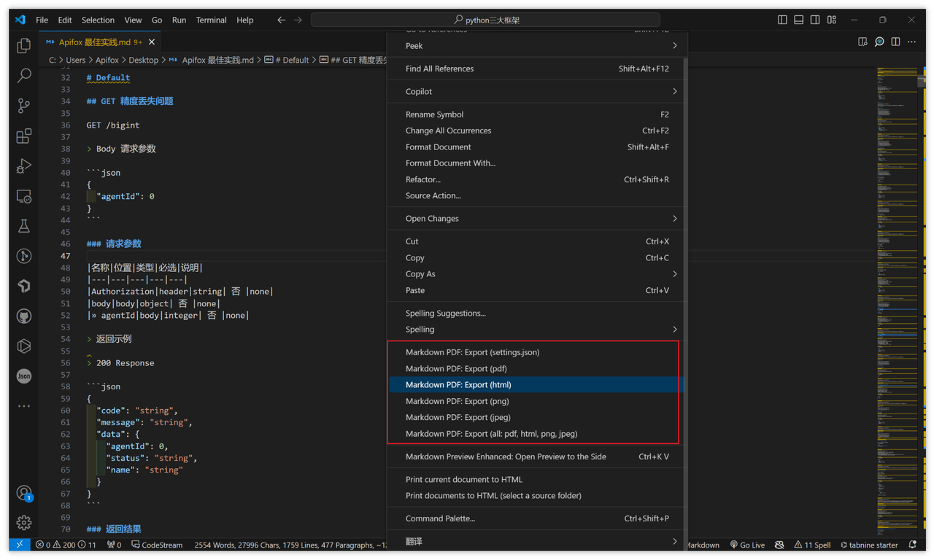This screenshot has width=934, height=560.
Task: Open the Help menu
Action: pos(245,20)
